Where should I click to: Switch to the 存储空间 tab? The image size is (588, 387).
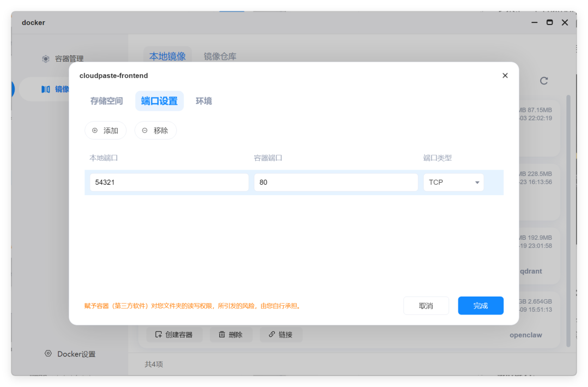[x=106, y=101]
